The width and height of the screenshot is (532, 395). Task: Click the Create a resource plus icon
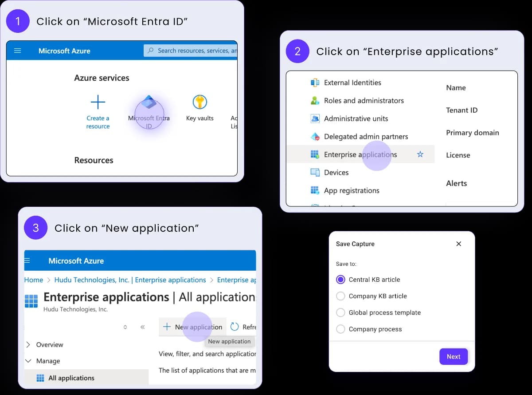(x=98, y=102)
